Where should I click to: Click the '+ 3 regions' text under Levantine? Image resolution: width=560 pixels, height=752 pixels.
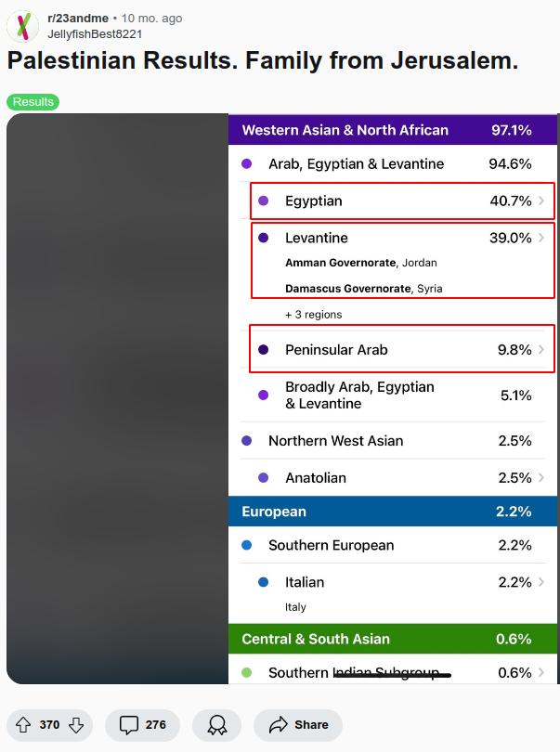[x=313, y=315]
